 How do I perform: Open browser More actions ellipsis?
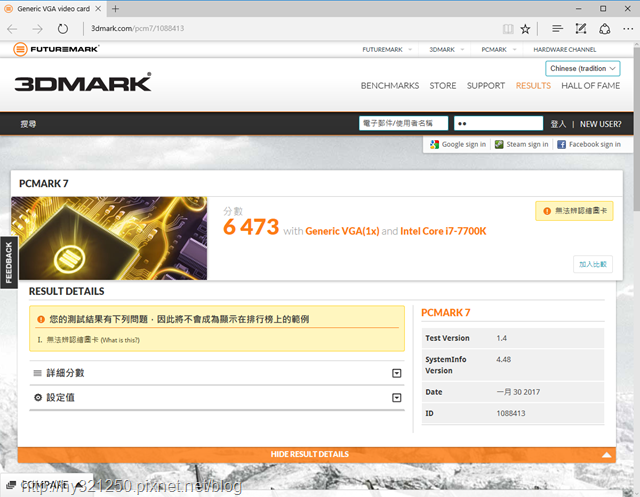[x=628, y=29]
